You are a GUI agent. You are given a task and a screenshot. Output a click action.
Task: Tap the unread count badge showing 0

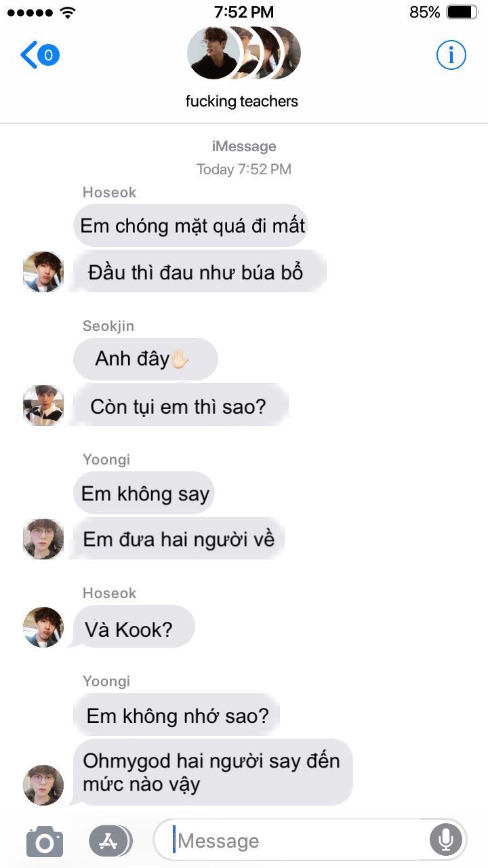click(x=49, y=55)
